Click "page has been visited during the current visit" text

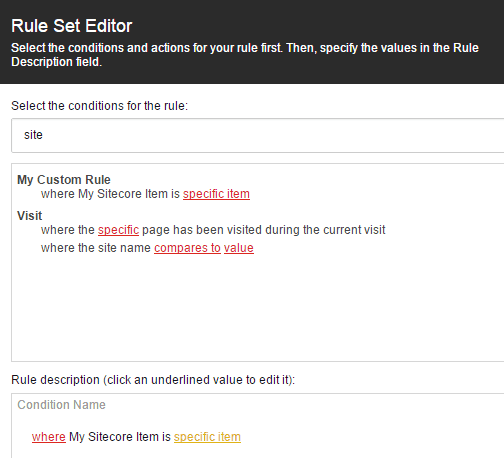264,230
